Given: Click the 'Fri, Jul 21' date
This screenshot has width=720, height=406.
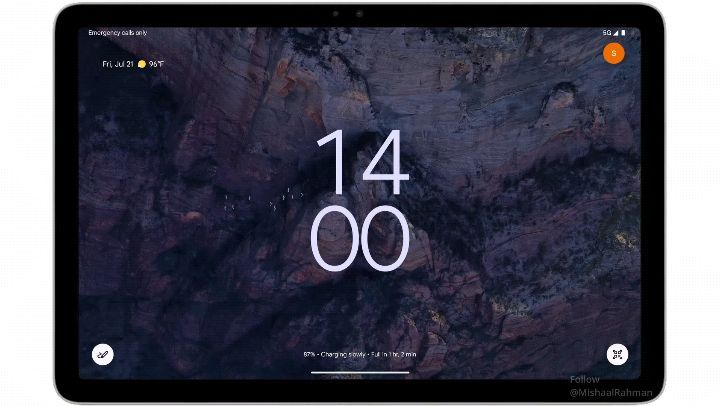Looking at the screenshot, I should [x=119, y=63].
